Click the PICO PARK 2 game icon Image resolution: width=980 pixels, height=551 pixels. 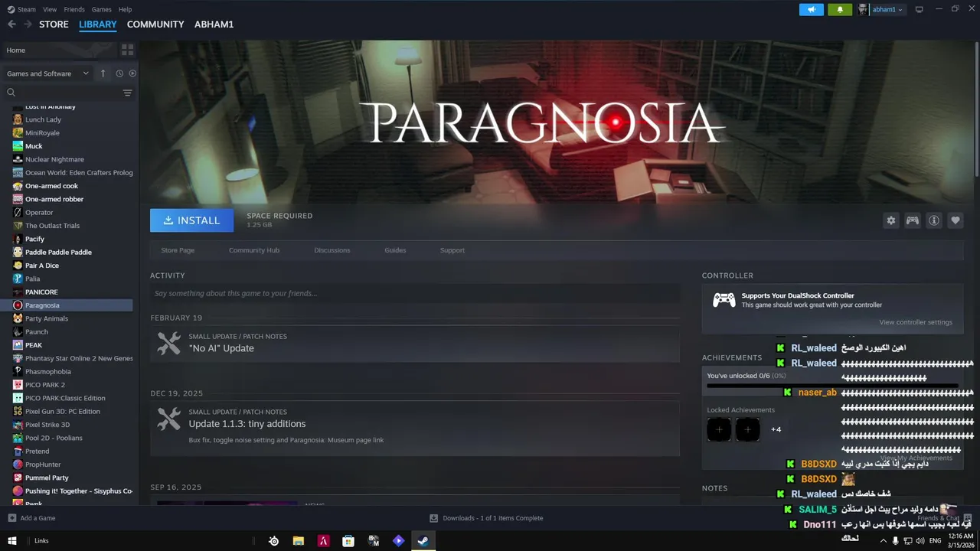(x=18, y=385)
